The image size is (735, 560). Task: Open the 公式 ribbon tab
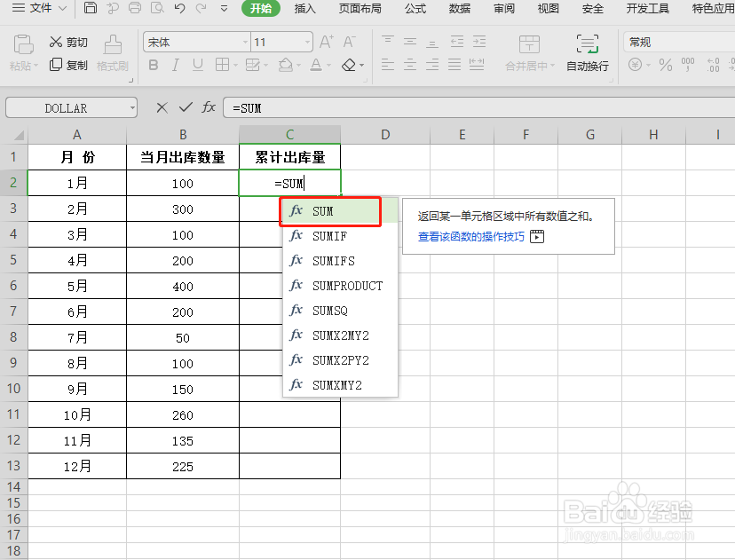point(416,9)
